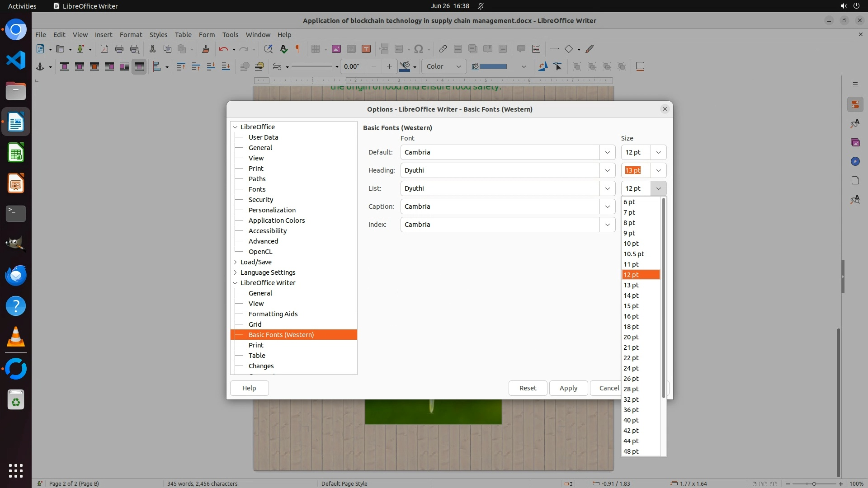
Task: Open sidebar Navigator compass icon
Action: tap(855, 161)
